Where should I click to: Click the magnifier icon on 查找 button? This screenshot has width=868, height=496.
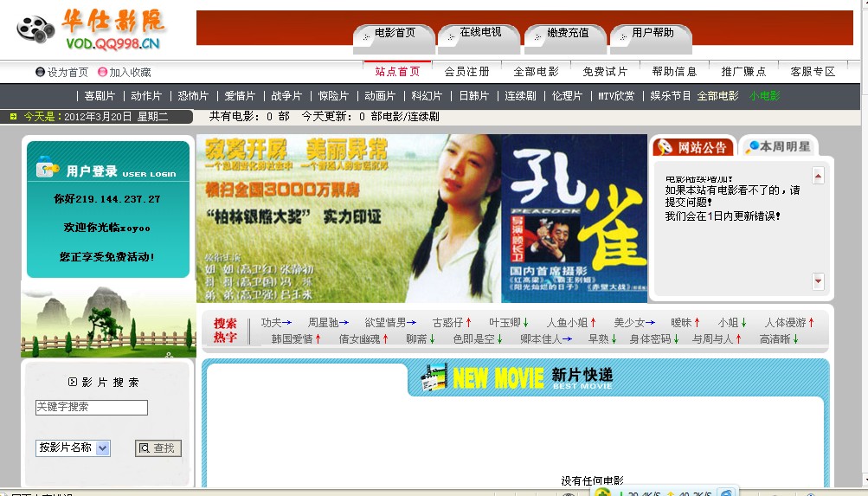(145, 448)
